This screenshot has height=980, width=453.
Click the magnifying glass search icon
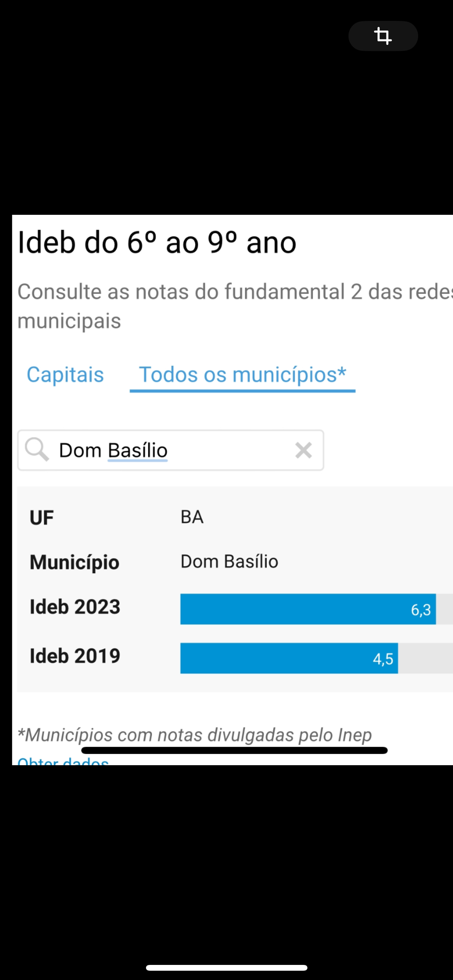(x=37, y=450)
